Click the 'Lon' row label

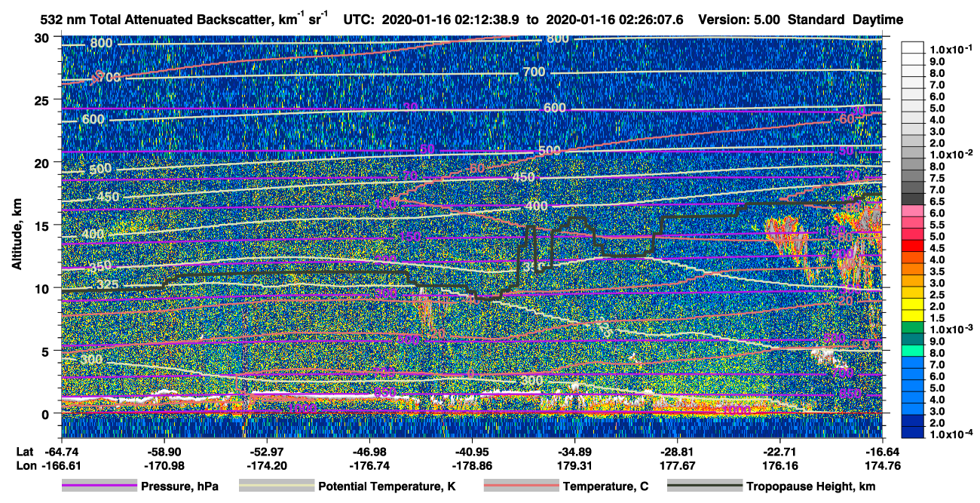tap(26, 466)
